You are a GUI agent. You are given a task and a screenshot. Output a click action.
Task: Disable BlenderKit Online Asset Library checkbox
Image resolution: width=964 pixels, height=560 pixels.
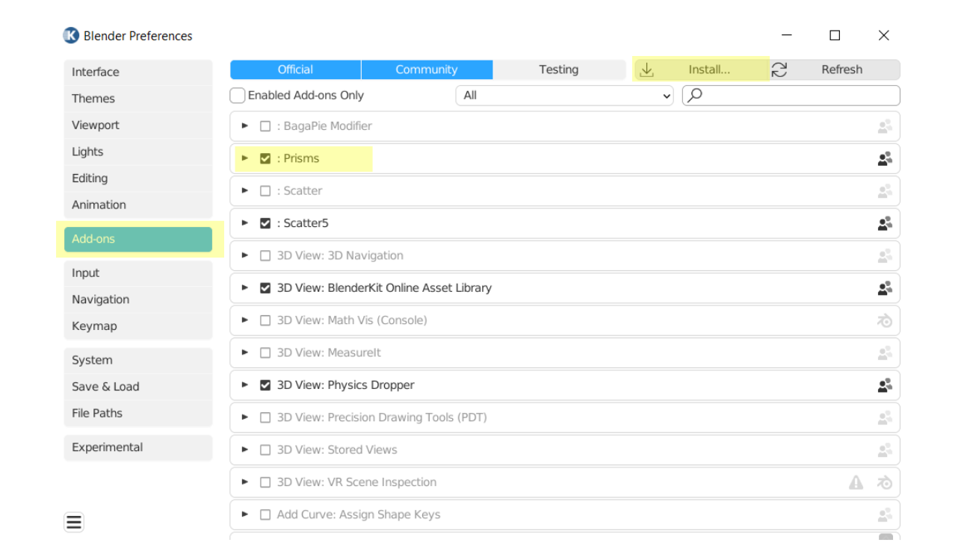pos(265,288)
